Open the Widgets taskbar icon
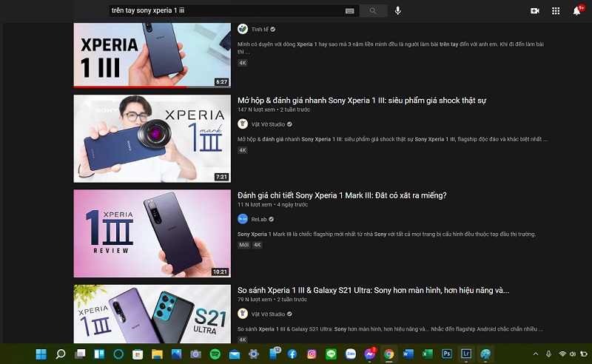592x364 pixels. tap(99, 354)
